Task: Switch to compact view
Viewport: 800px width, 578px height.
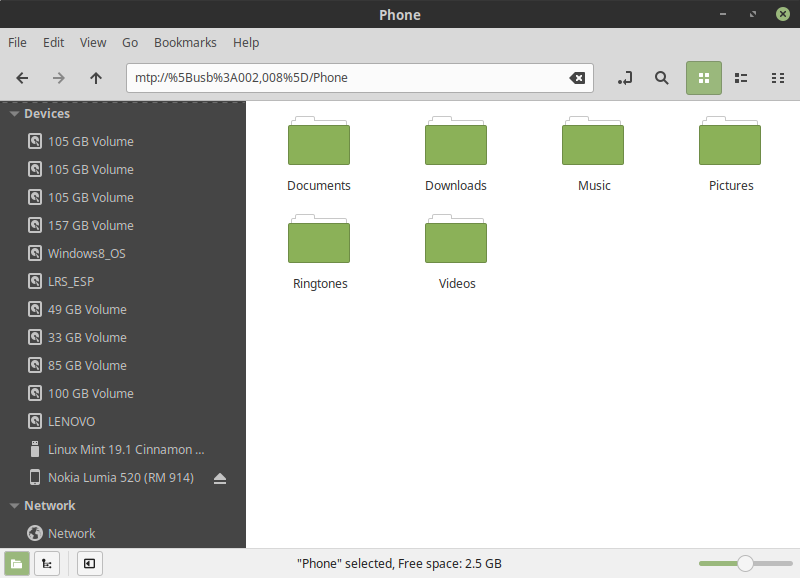Action: tap(778, 78)
